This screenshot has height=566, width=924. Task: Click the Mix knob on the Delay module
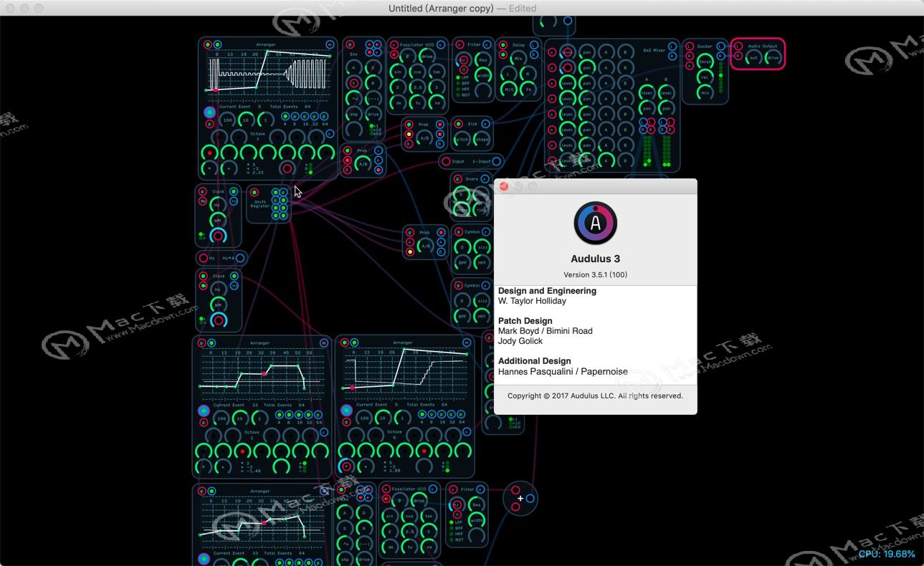point(518,59)
